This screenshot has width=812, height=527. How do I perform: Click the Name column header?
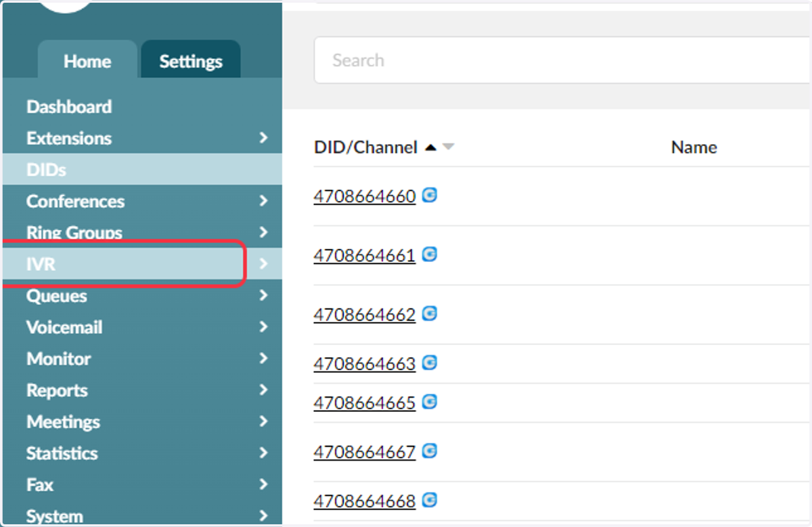[x=694, y=147]
